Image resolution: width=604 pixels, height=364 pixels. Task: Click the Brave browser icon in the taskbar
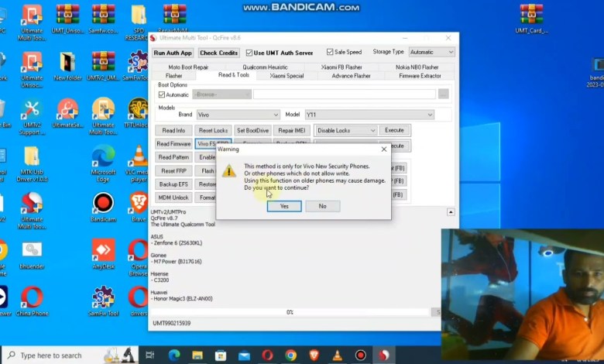coord(314,355)
